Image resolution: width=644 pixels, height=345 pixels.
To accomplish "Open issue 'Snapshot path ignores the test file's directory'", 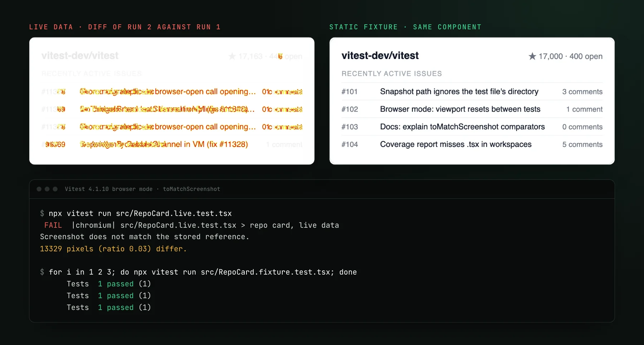I will click(x=459, y=92).
